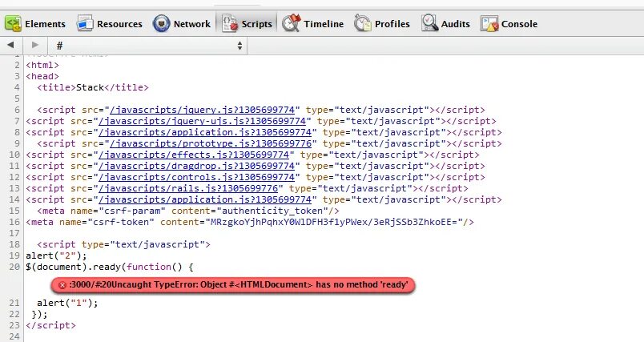
Task: Click line number 16 in gutter
Action: click(14, 222)
